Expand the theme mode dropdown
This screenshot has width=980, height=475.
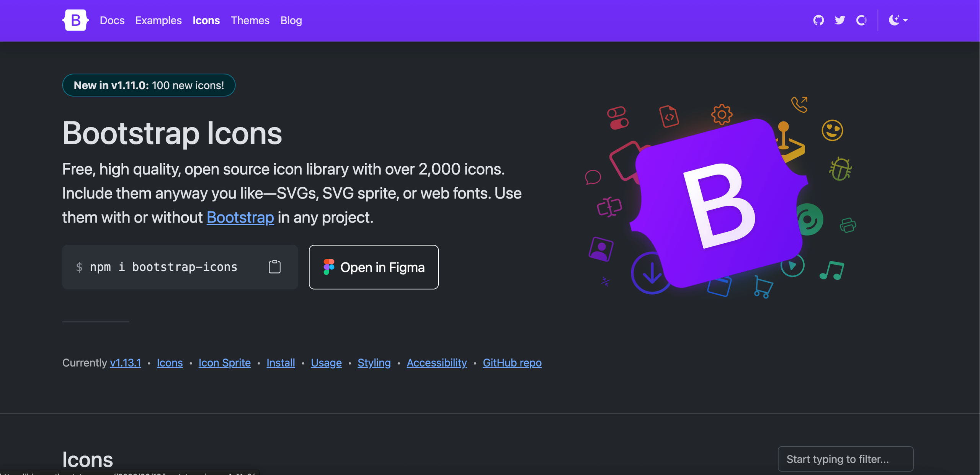(898, 20)
